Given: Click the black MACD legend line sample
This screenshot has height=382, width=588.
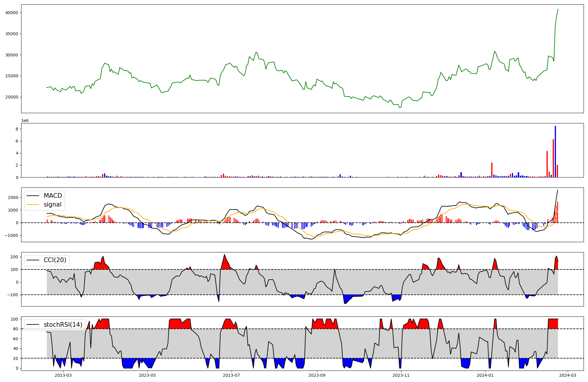Looking at the screenshot, I should pos(34,196).
